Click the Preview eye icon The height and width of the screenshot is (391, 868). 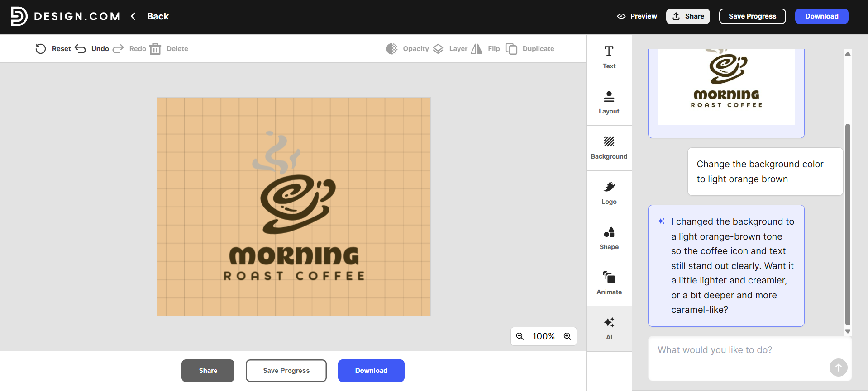(x=621, y=16)
